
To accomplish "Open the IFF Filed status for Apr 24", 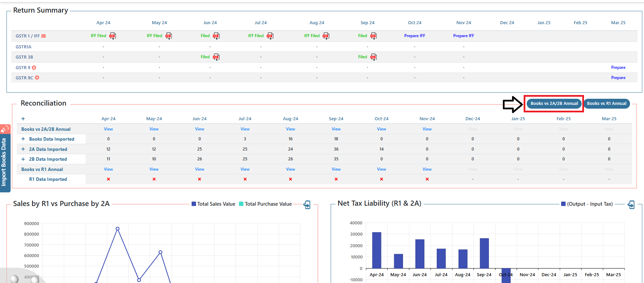I will [99, 36].
